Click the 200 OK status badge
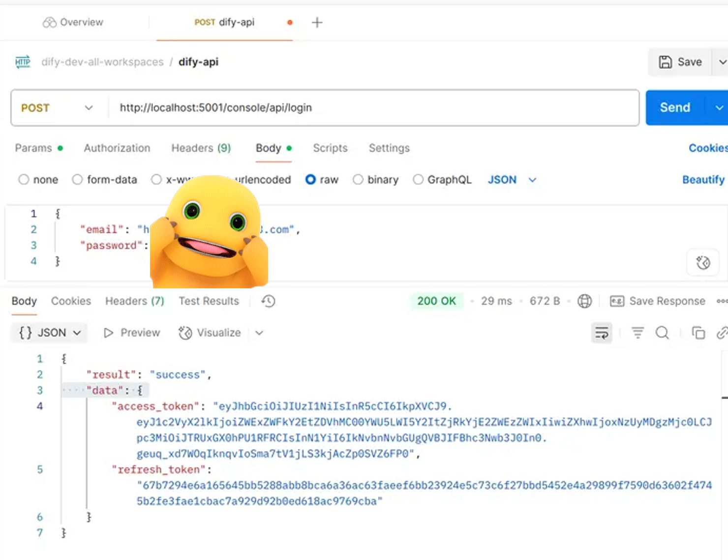This screenshot has height=560, width=728. 436,301
